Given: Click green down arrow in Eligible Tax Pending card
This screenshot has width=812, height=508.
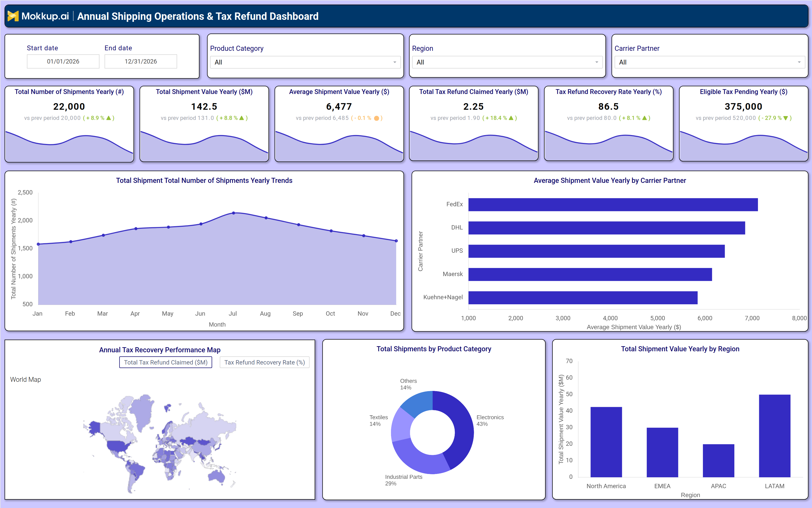Looking at the screenshot, I should [x=786, y=118].
